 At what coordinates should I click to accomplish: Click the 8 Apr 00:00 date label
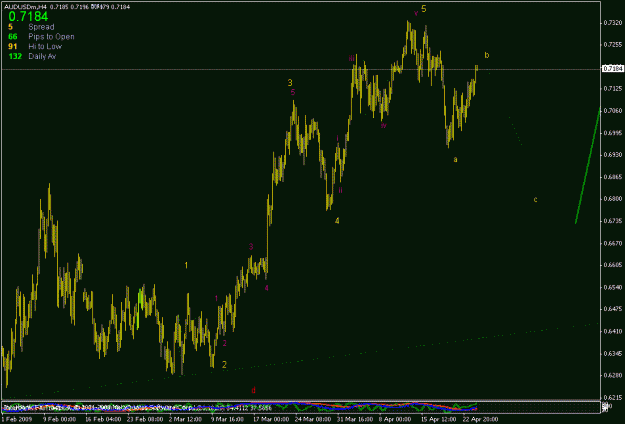[x=395, y=419]
